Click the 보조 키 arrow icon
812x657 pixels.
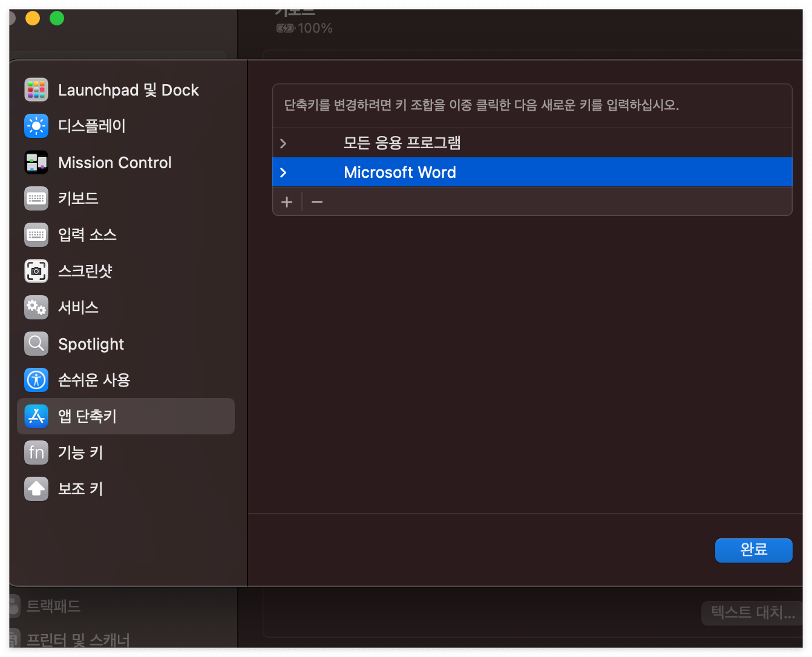(x=36, y=489)
